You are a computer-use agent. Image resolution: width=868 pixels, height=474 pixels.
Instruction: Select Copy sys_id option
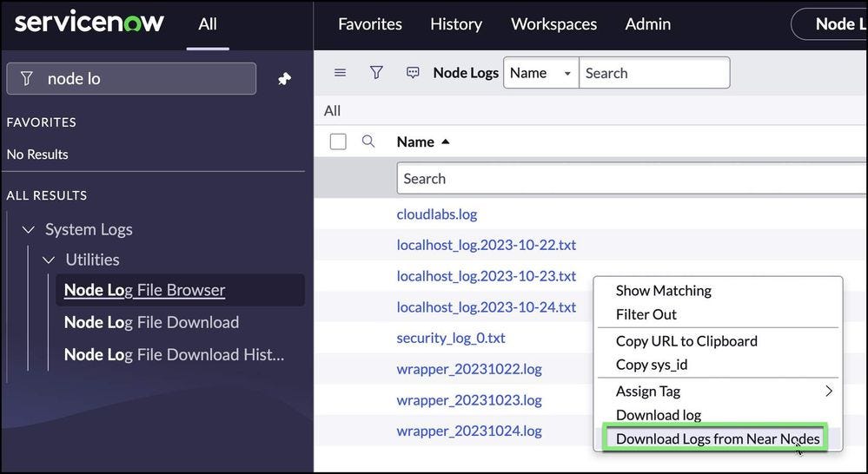(652, 365)
